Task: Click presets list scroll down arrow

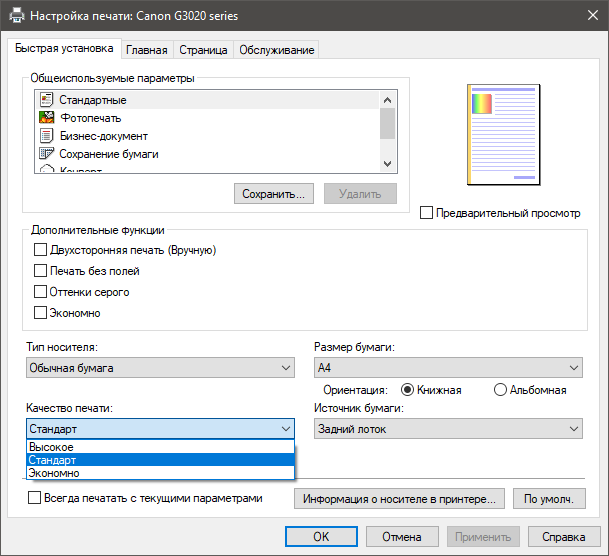Action: point(387,163)
